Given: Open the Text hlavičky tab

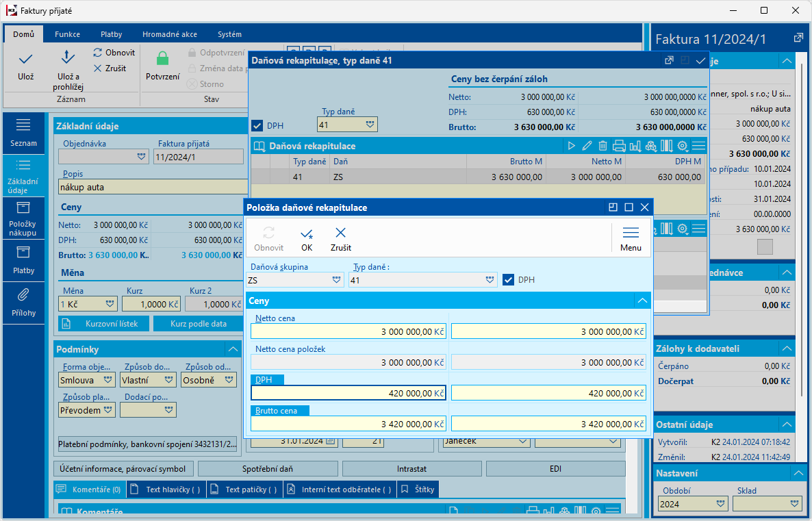Looking at the screenshot, I should [x=167, y=489].
